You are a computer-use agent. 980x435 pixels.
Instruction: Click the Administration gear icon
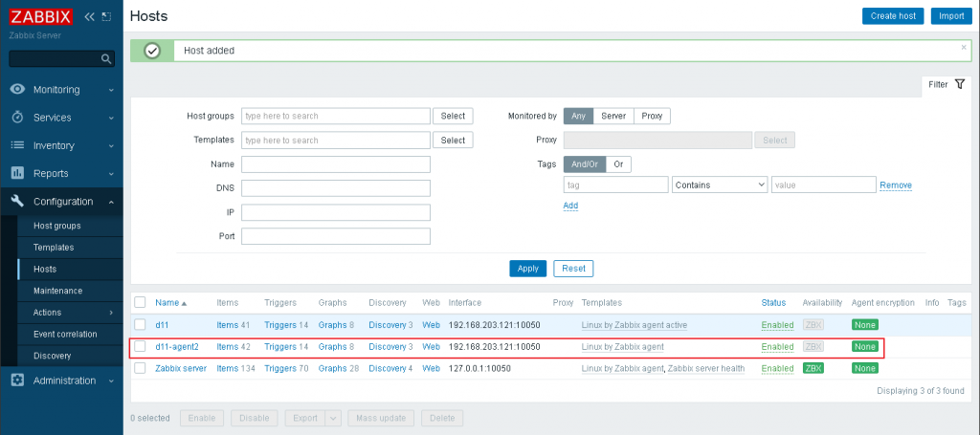(18, 381)
